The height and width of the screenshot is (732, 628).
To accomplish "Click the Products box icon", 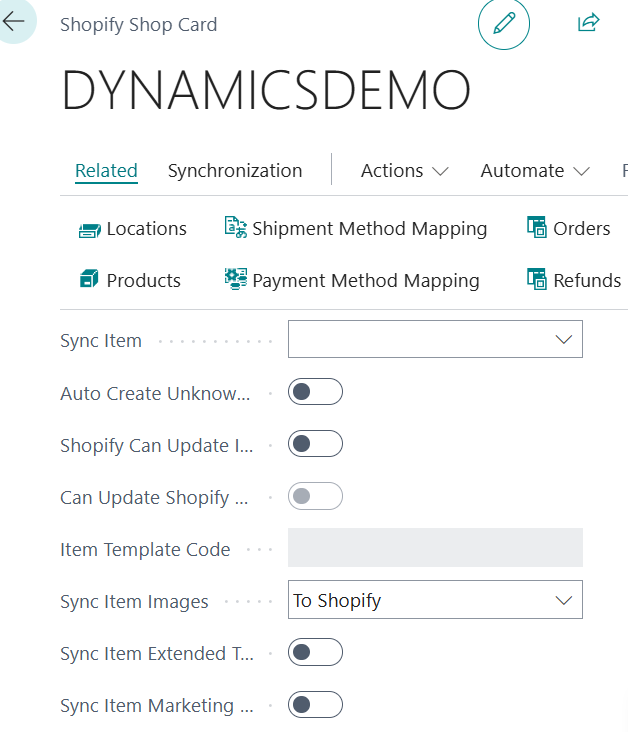I will pos(89,279).
